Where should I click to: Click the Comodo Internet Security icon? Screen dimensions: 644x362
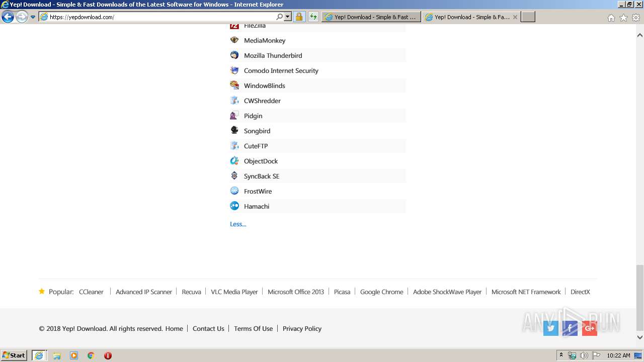pyautogui.click(x=234, y=70)
